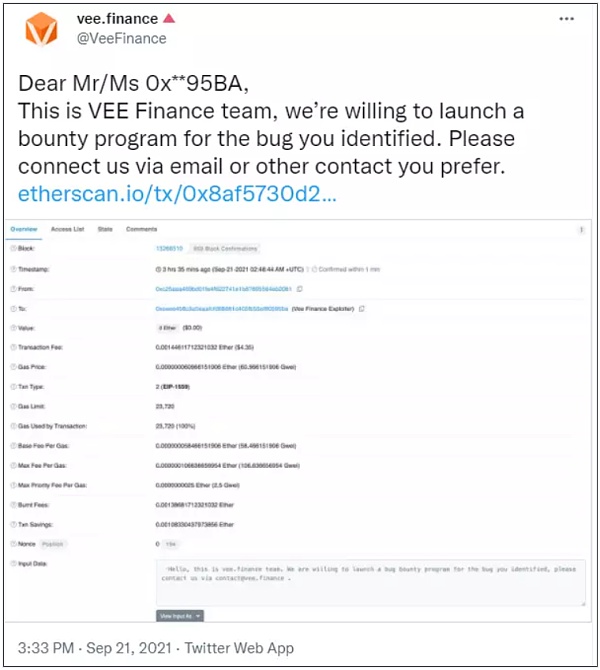Expand the View Input As dropdown
This screenshot has width=600, height=670.
click(x=180, y=616)
